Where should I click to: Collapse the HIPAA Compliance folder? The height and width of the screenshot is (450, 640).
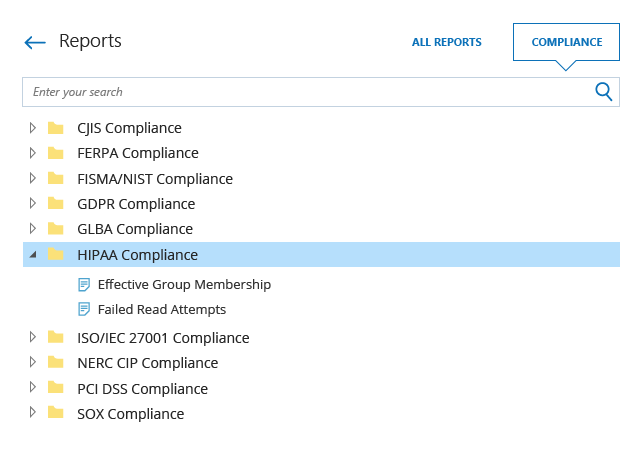tap(33, 255)
